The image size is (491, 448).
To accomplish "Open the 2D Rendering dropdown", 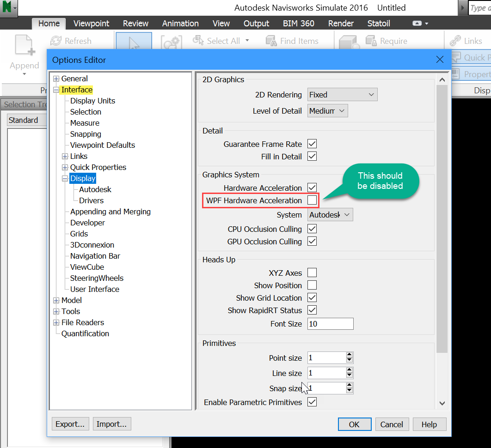I will point(342,94).
